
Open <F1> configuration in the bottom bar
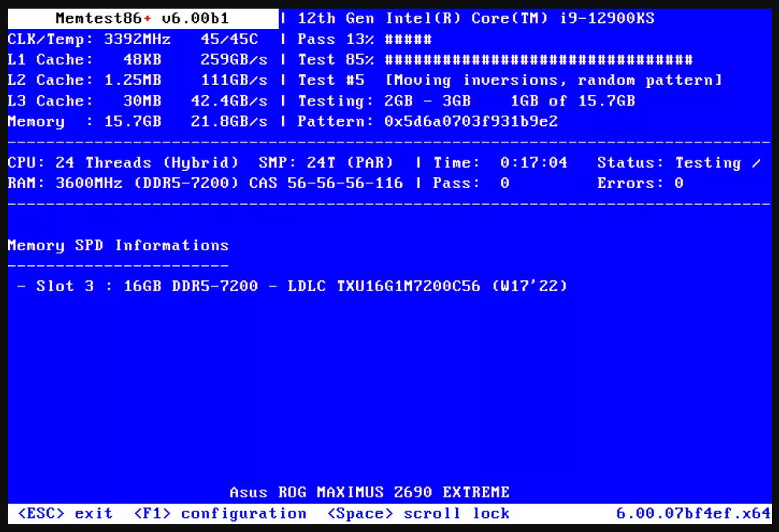coord(220,513)
